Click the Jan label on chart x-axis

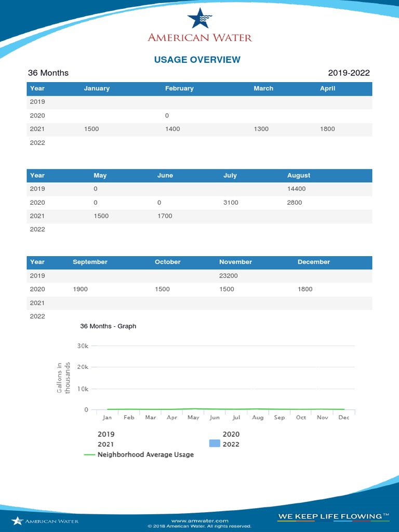[107, 418]
